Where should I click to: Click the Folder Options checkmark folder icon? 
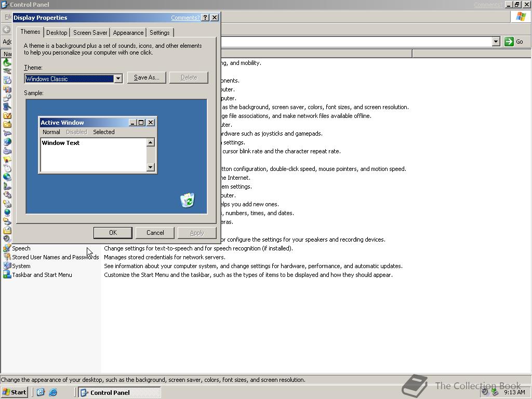click(x=7, y=116)
